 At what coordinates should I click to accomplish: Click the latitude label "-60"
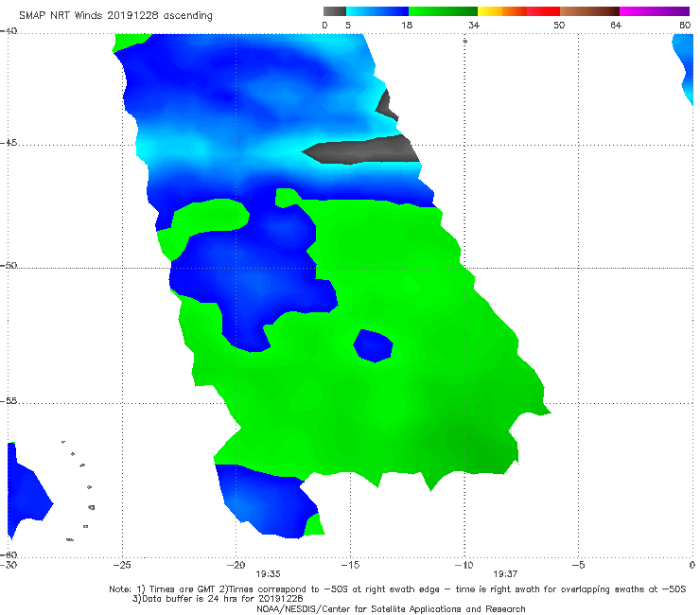(9, 554)
